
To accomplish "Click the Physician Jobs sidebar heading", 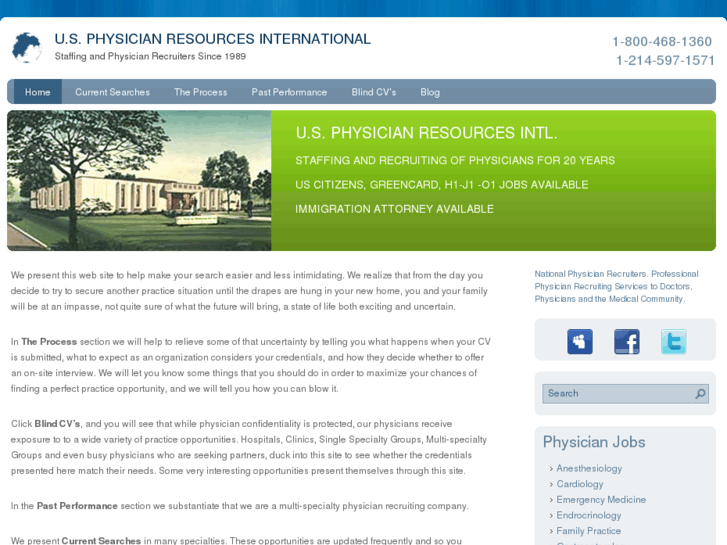I will point(594,442).
